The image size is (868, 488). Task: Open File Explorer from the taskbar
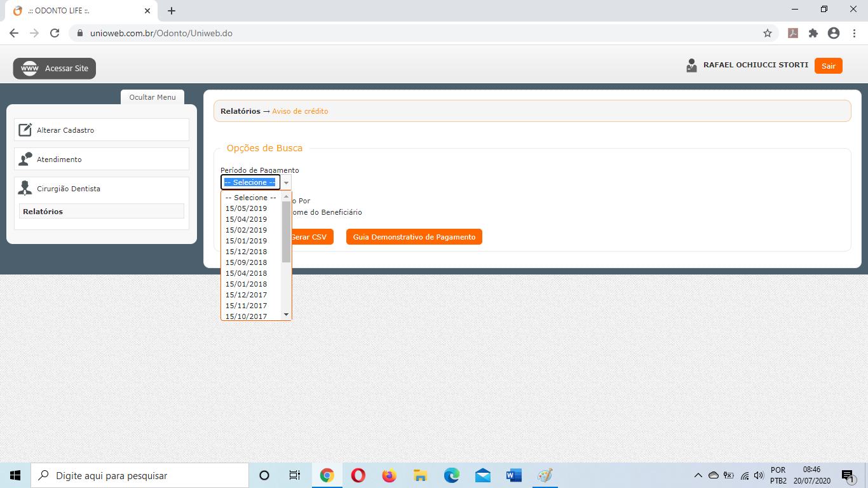click(420, 475)
